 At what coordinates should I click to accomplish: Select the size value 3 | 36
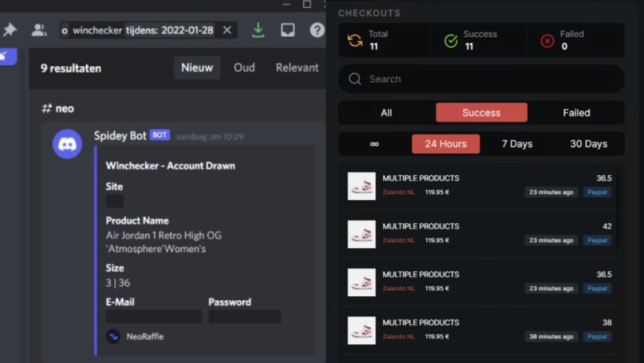[118, 283]
